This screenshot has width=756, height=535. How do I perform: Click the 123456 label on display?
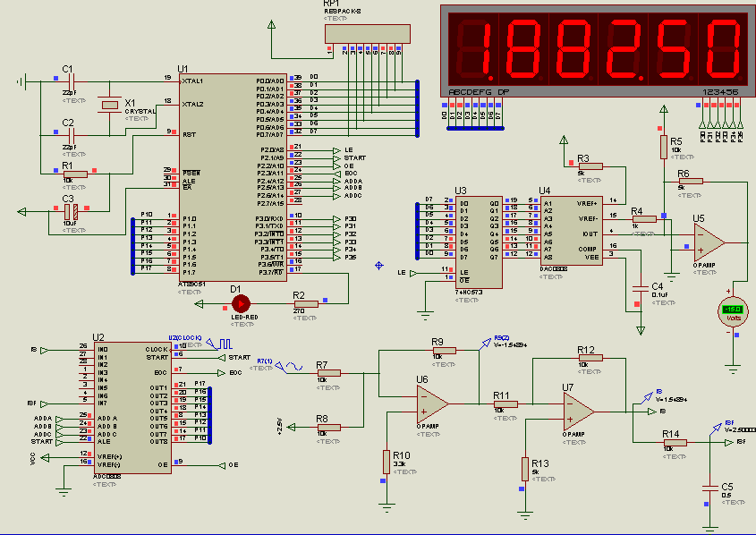[x=721, y=92]
